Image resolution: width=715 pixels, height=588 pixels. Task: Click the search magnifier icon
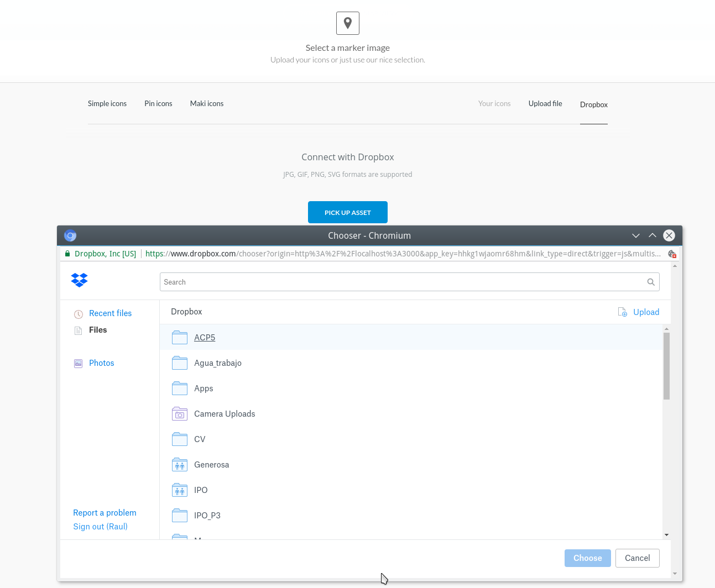click(650, 282)
